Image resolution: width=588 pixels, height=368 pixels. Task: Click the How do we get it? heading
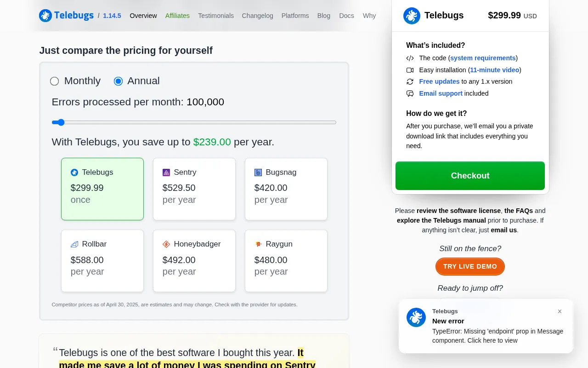tap(436, 114)
